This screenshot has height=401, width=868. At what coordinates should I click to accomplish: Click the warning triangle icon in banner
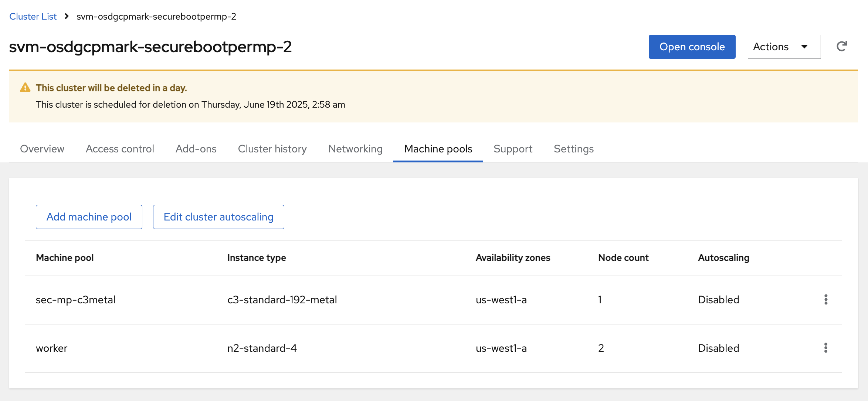pyautogui.click(x=25, y=88)
